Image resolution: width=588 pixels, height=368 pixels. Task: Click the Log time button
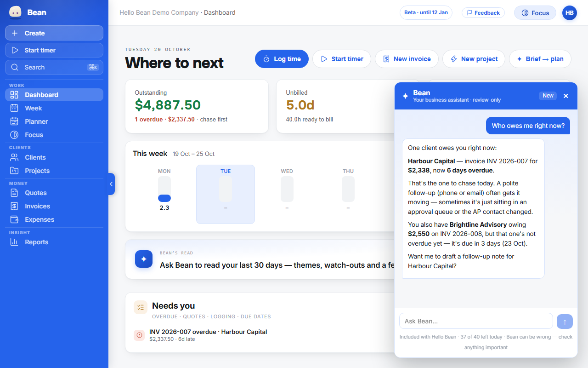pos(282,59)
